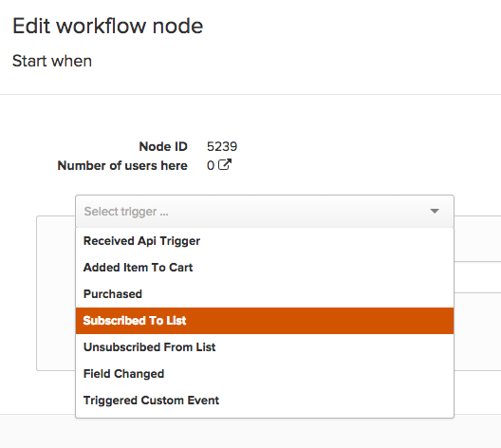Image resolution: width=501 pixels, height=448 pixels.
Task: Choose Added Item To Cart trigger
Action: pyautogui.click(x=265, y=268)
